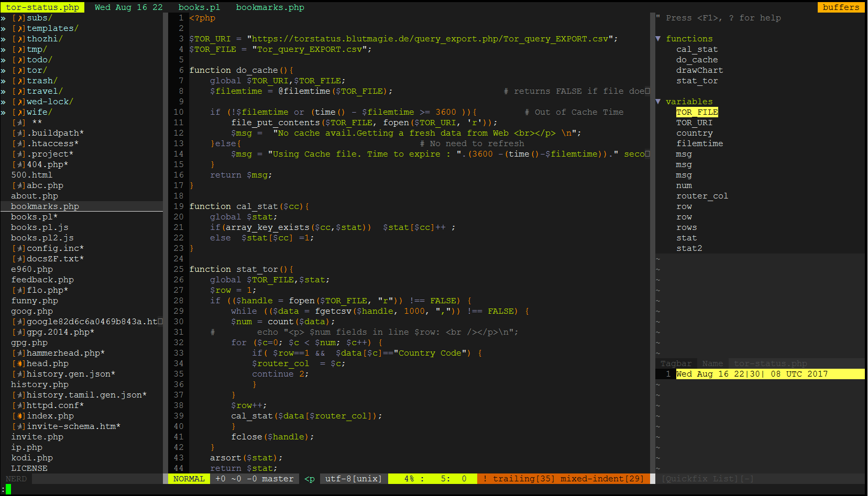Jump to router_col variable tag

coord(702,196)
